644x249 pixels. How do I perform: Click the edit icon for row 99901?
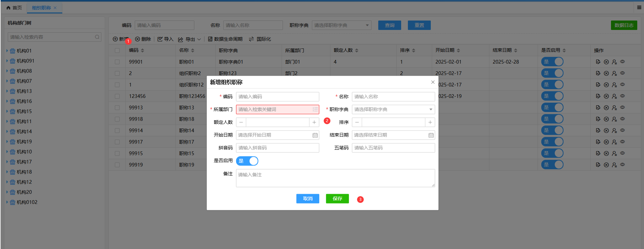(x=598, y=62)
